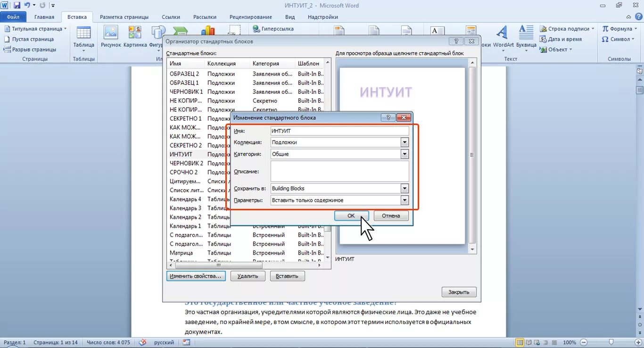Click the Изменить свойства button

tap(196, 276)
